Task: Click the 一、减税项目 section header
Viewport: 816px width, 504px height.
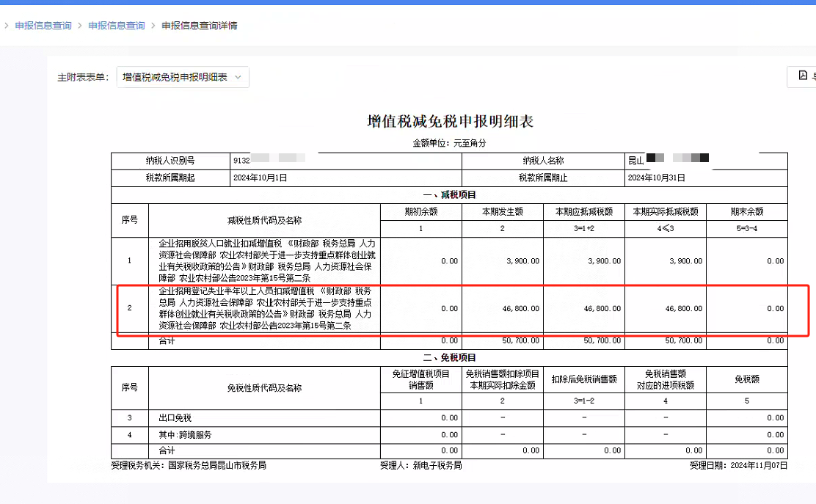Action: click(450, 194)
